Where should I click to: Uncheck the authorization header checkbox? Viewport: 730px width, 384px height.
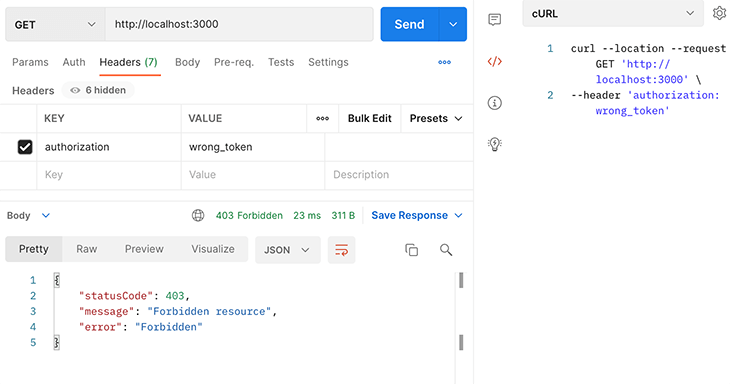(25, 147)
